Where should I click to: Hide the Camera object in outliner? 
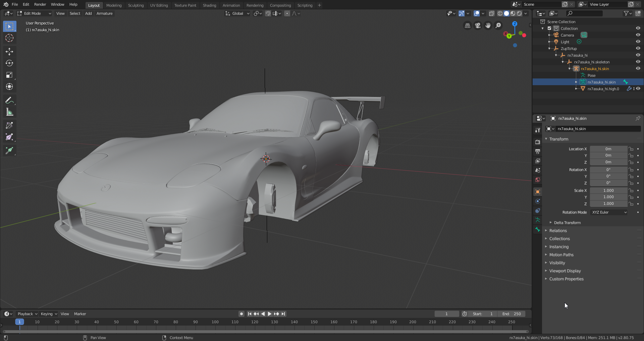pos(638,35)
